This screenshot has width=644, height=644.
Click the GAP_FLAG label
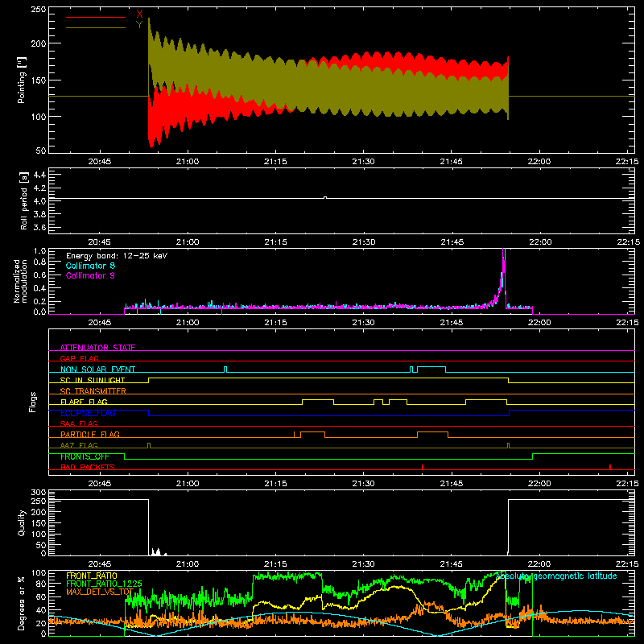click(79, 358)
